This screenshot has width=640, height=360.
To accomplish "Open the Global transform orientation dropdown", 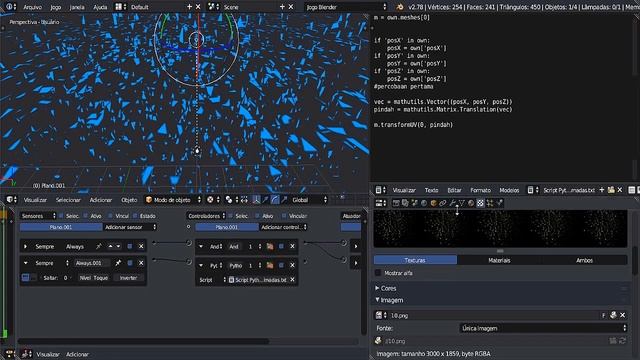I will (309, 200).
